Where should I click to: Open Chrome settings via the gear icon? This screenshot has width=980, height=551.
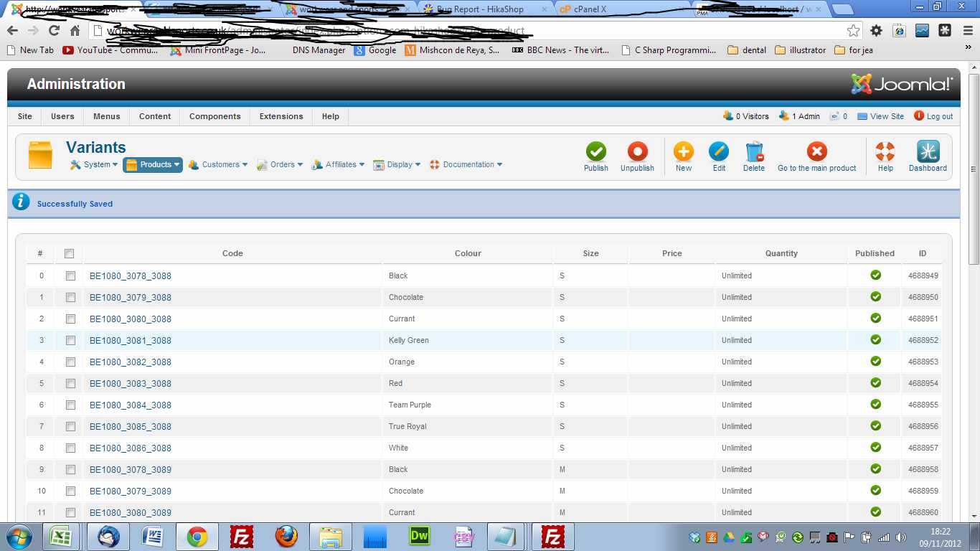click(876, 31)
